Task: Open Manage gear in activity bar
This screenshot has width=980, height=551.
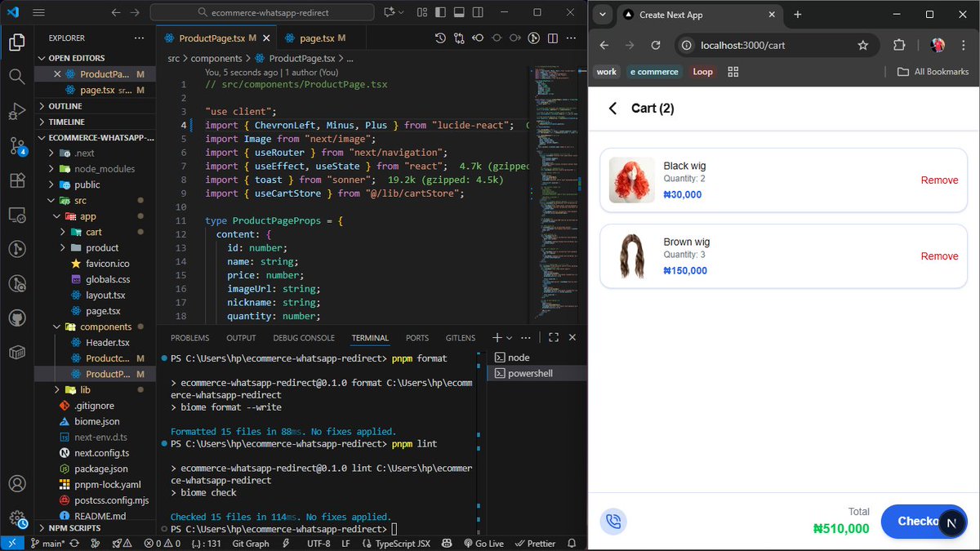Action: pyautogui.click(x=16, y=518)
